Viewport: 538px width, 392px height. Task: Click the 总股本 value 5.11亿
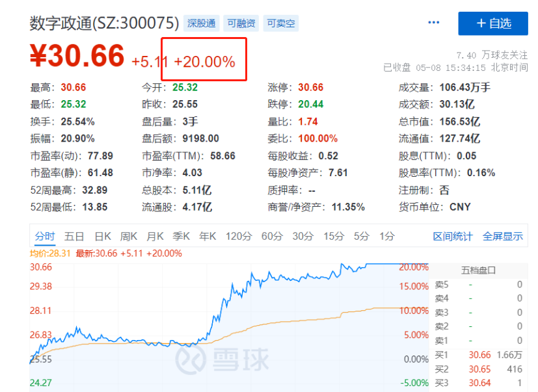click(197, 190)
